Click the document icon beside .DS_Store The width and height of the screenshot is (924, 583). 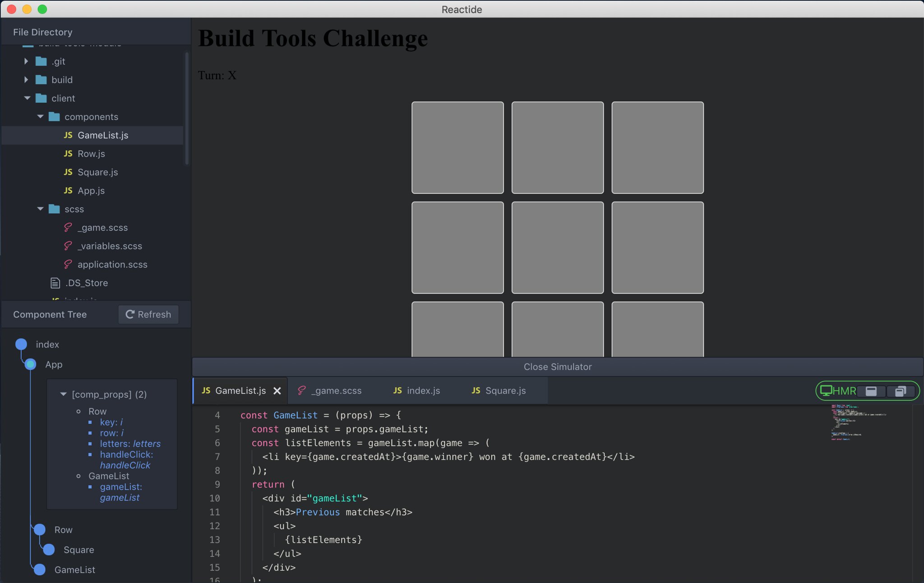pyautogui.click(x=55, y=283)
